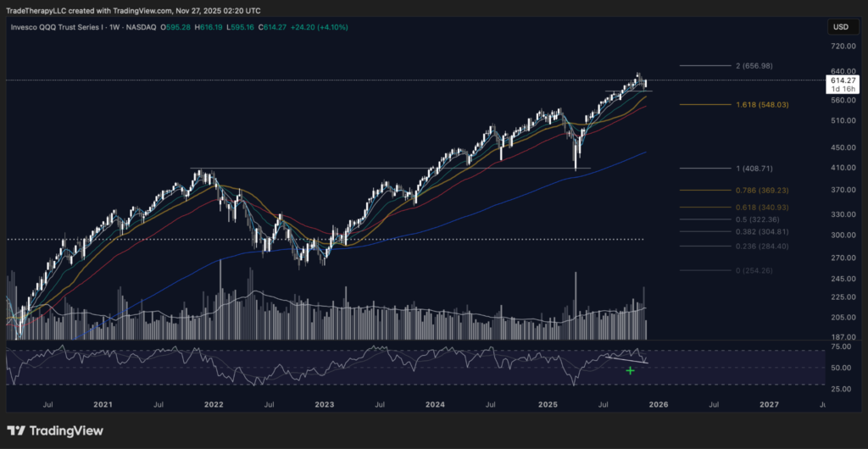Viewport: 868px width, 449px height.
Task: Click the 2026 label on time axis
Action: click(x=658, y=405)
